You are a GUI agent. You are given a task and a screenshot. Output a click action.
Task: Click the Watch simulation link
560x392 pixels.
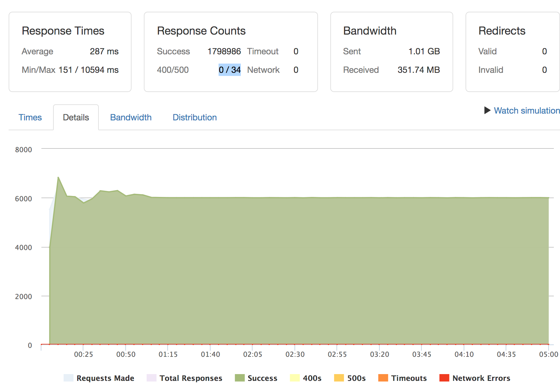tap(526, 111)
